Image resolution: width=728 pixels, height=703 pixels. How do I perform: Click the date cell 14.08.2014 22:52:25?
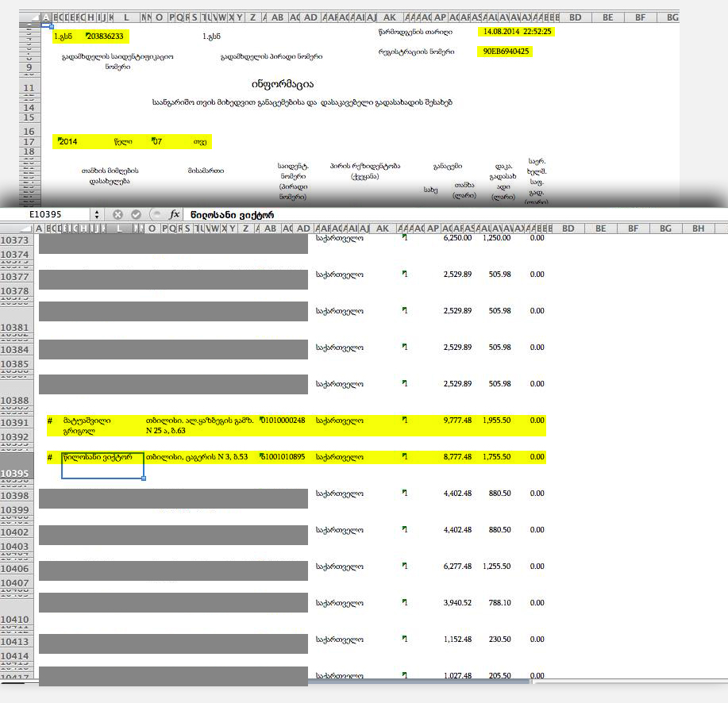click(517, 32)
